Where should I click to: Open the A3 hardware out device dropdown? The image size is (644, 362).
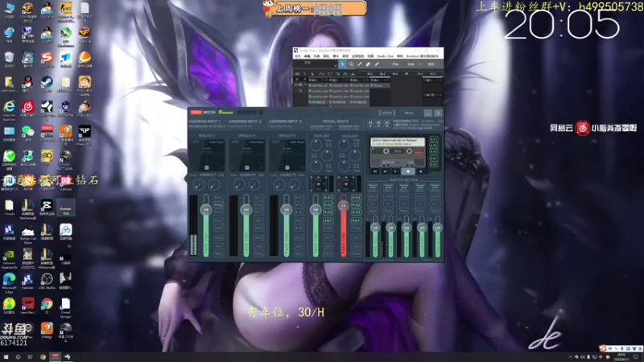click(387, 123)
